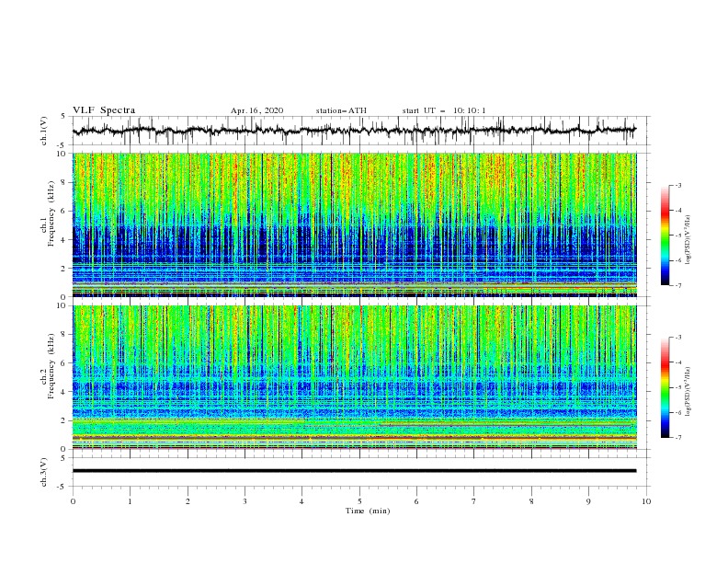Click the '-7' value on lower colorbar
This screenshot has height=563, width=728.
[678, 437]
